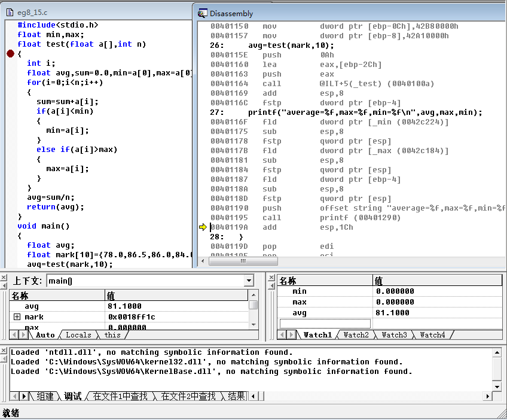The height and width of the screenshot is (420, 507).
Task: Click the return(avg); source line
Action: 55,207
